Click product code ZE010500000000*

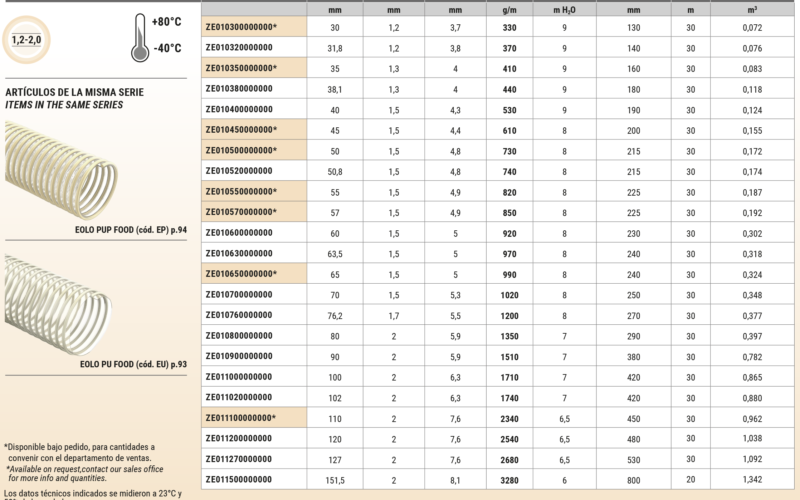coord(241,150)
